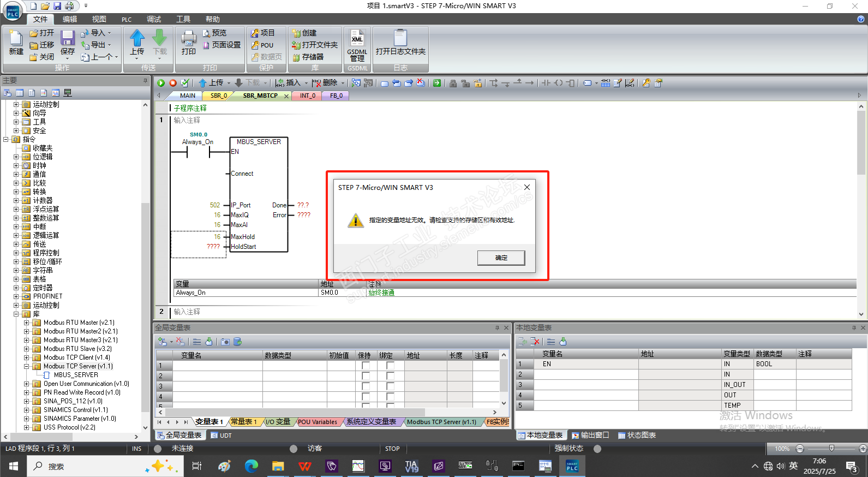Expand the PROFINET tree node
The height and width of the screenshot is (477, 868).
click(x=16, y=296)
